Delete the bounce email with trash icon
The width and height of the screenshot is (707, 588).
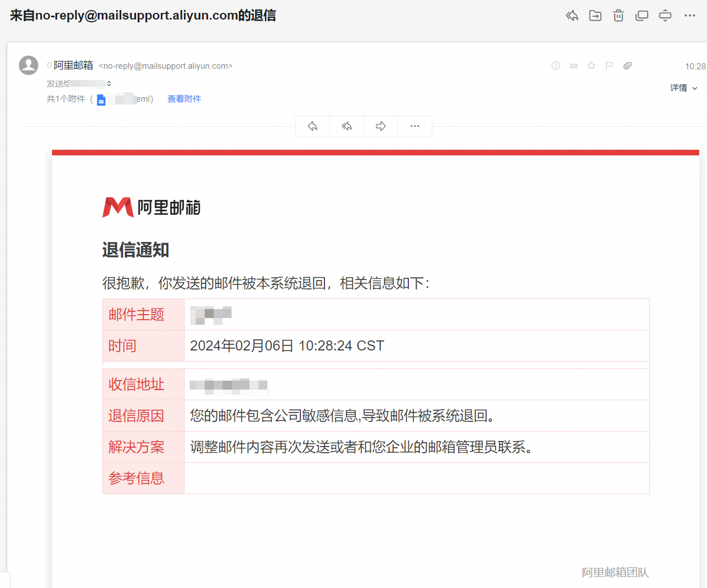tap(618, 16)
